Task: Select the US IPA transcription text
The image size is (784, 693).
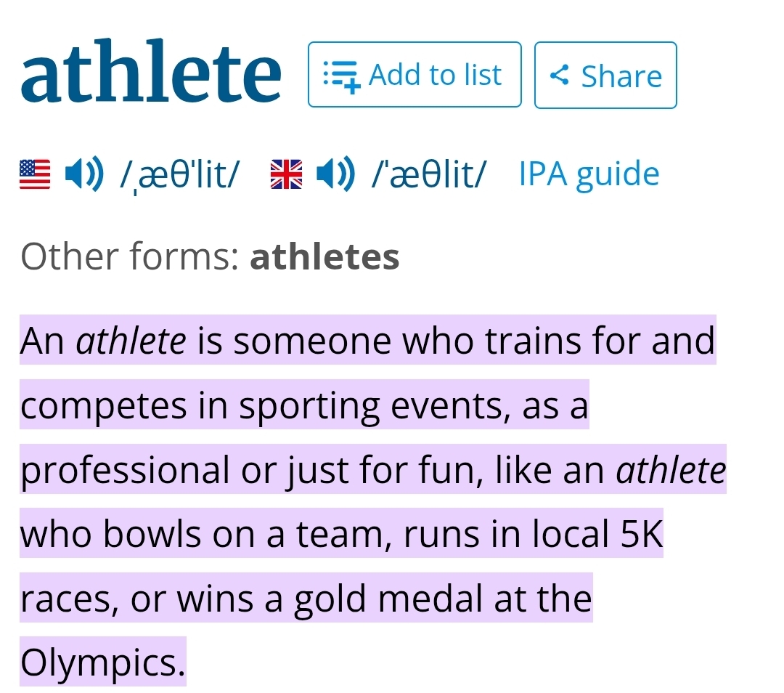Action: (x=179, y=174)
